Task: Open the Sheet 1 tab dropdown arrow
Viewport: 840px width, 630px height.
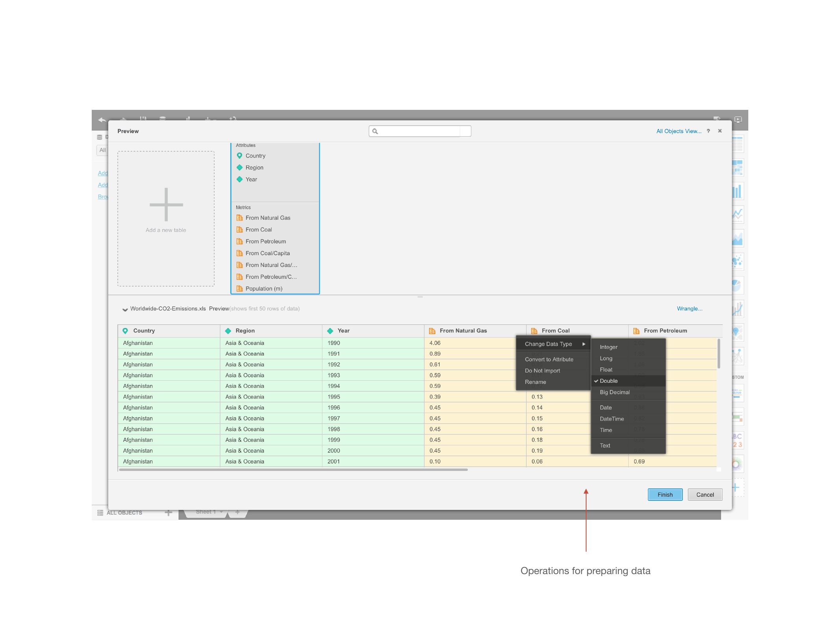Action: tap(222, 512)
